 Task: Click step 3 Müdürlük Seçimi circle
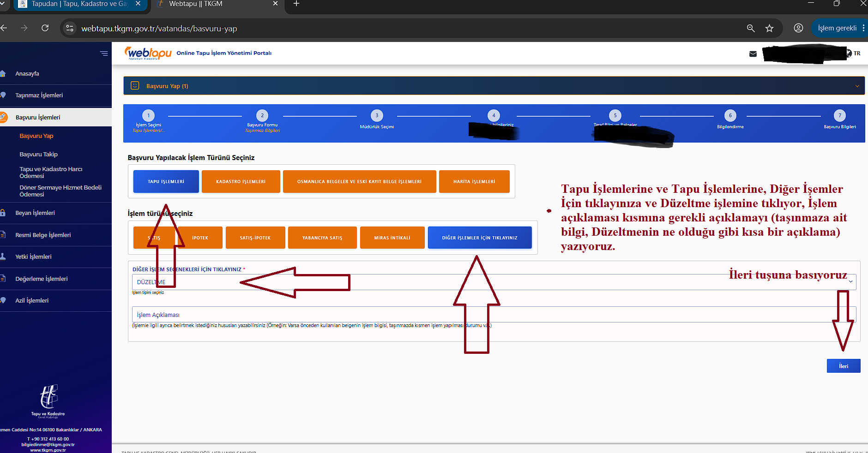tap(377, 115)
